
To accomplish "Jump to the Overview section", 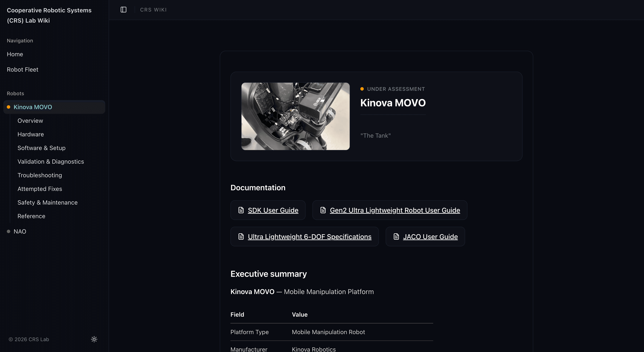I will coord(30,121).
